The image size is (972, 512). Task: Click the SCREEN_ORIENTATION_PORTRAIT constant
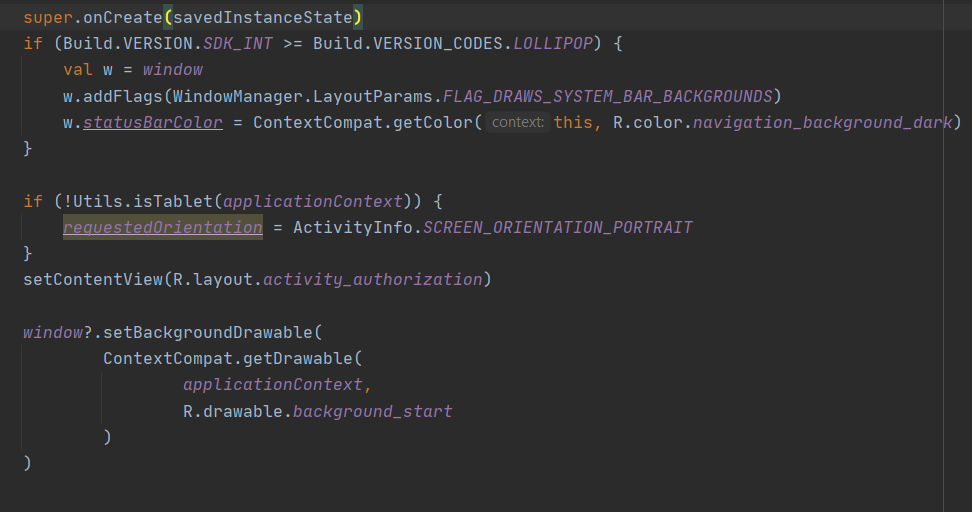[x=558, y=227]
